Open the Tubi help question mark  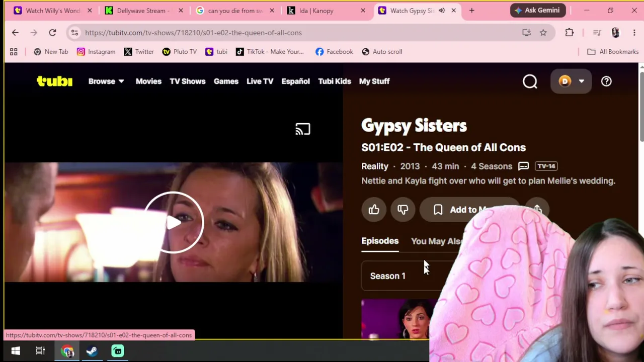pyautogui.click(x=606, y=81)
